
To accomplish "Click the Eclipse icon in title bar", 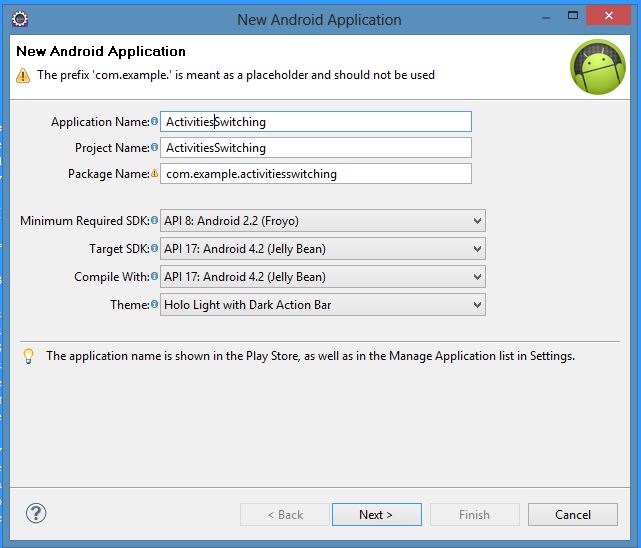I will (x=20, y=19).
